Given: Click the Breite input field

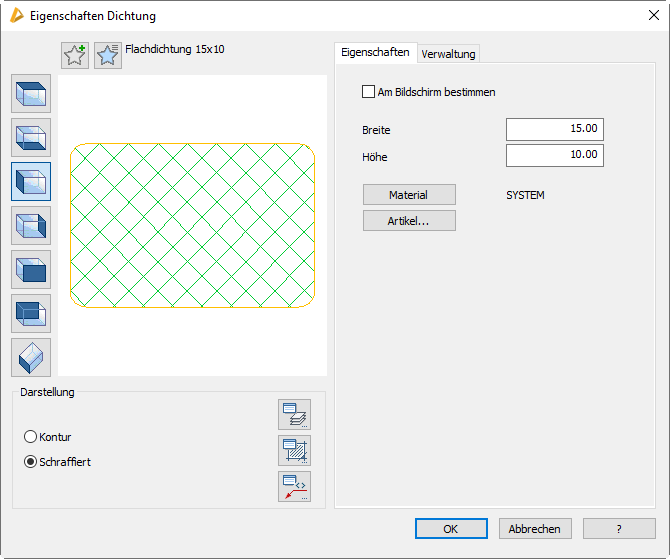Looking at the screenshot, I should pyautogui.click(x=555, y=129).
